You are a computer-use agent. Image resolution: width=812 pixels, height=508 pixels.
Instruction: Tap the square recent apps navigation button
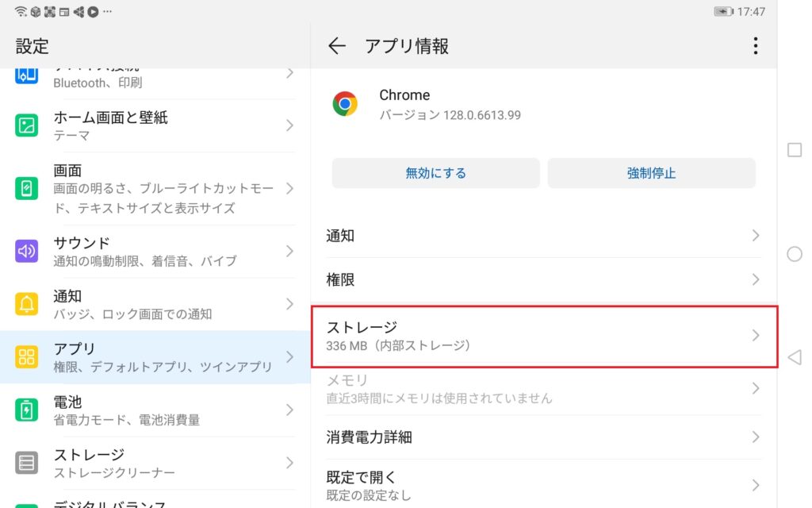[795, 150]
